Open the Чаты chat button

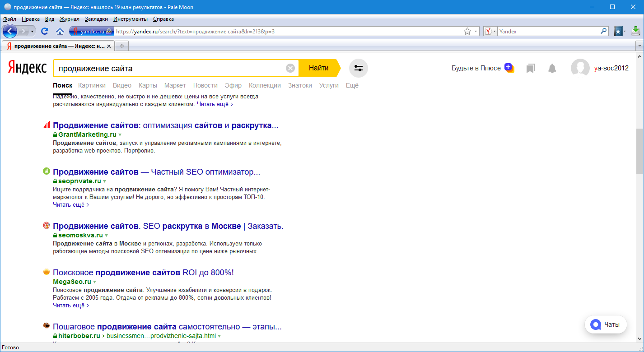pyautogui.click(x=606, y=324)
